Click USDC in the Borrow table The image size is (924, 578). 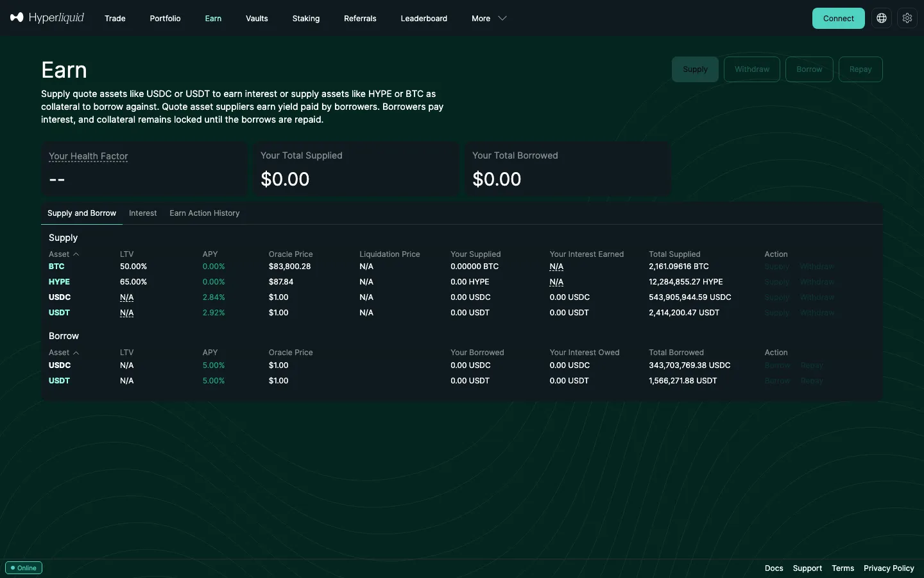pyautogui.click(x=60, y=365)
